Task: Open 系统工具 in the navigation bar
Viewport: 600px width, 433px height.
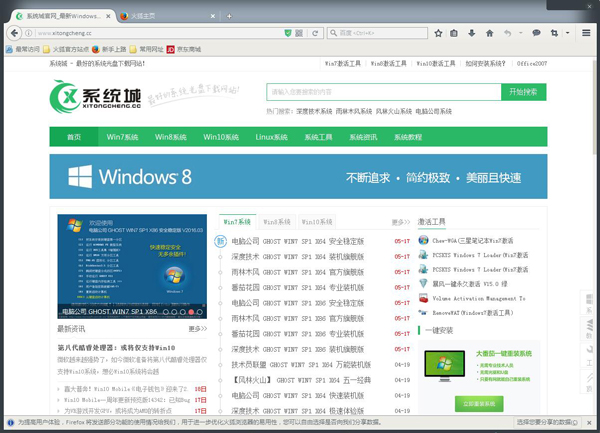Action: coord(318,137)
